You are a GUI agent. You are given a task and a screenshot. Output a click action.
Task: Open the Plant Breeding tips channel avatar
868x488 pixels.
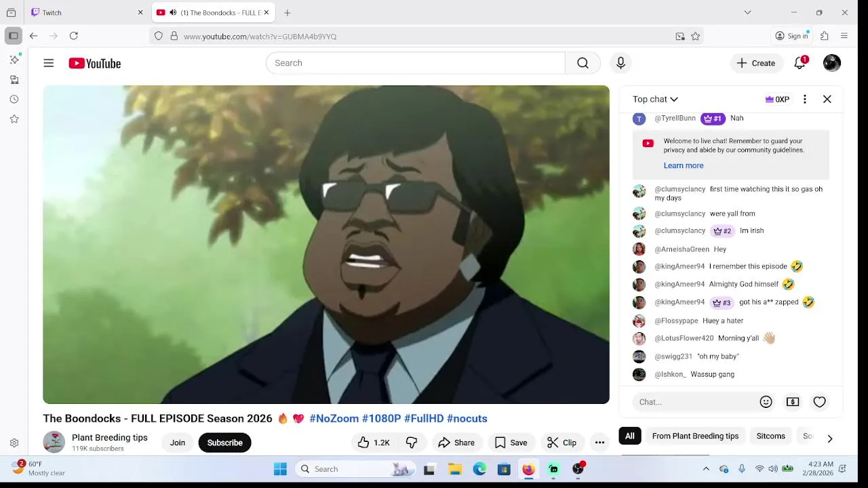pos(54,442)
